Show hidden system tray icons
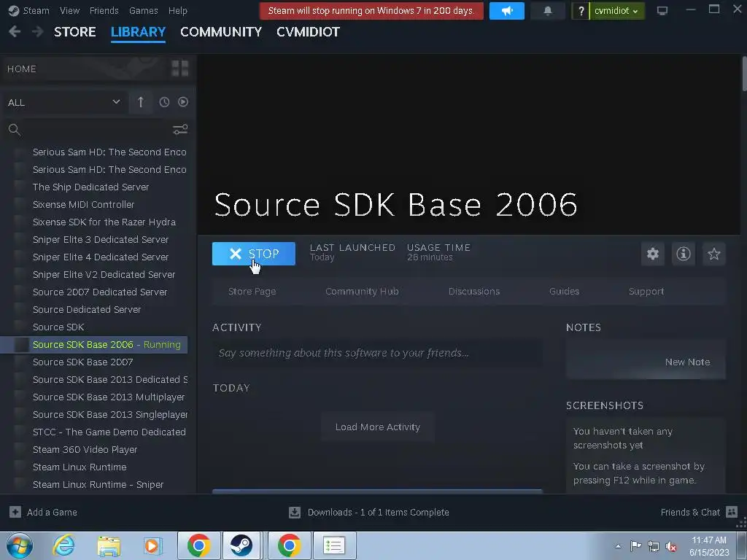This screenshot has width=747, height=560. click(618, 547)
